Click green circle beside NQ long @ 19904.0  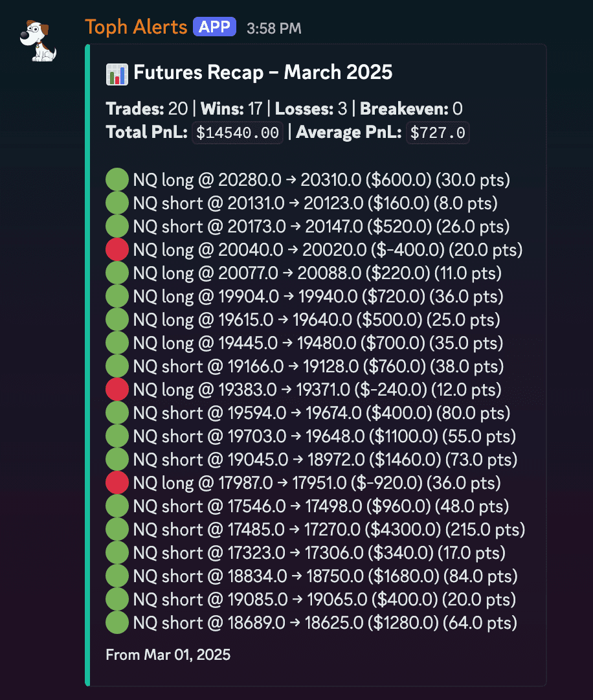[x=117, y=297]
